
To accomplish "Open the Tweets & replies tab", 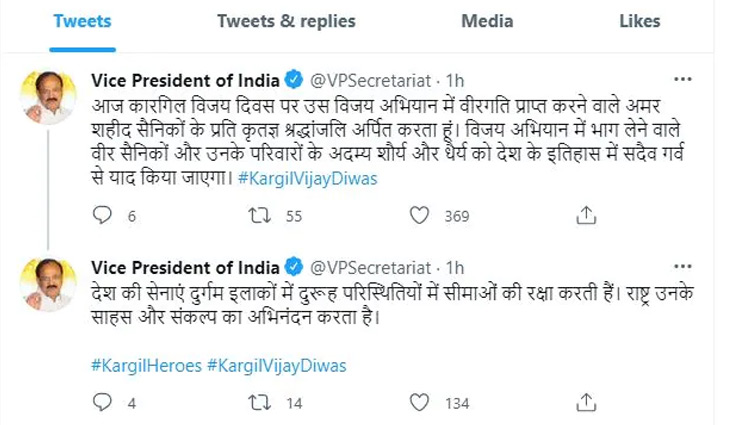I will coord(273,21).
